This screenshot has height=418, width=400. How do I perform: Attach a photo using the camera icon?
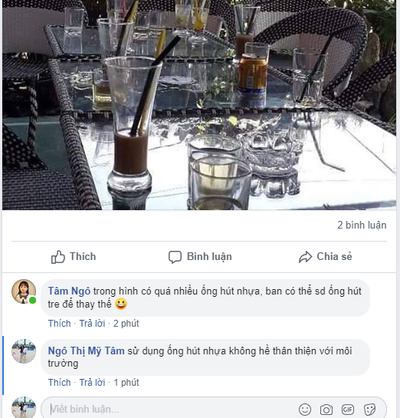[x=326, y=409]
